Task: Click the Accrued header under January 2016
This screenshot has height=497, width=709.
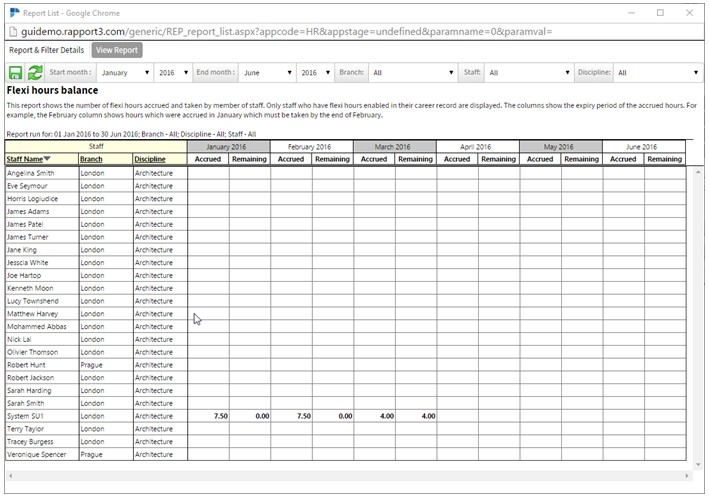Action: [x=208, y=159]
